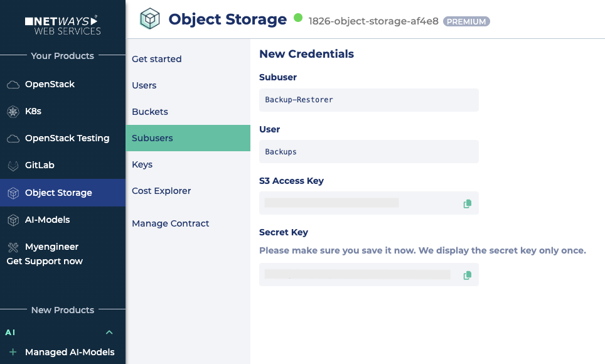
Task: Go to the Users section
Action: 144,85
